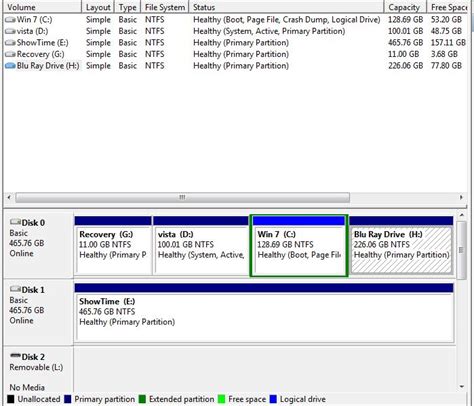Select the vista (D:) partition block on Disk 0
The height and width of the screenshot is (406, 474).
point(201,246)
